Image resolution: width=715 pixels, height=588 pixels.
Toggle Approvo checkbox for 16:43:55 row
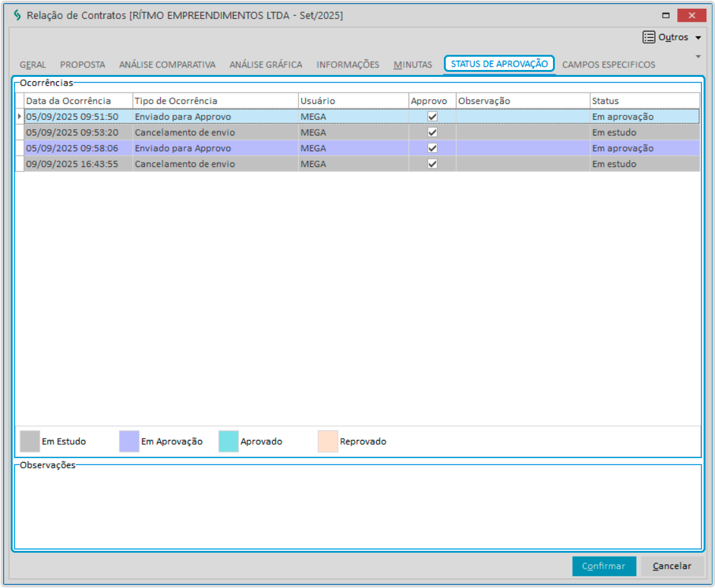pos(433,164)
